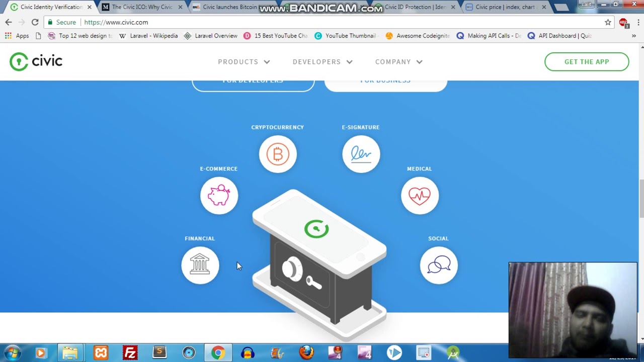The width and height of the screenshot is (644, 362).
Task: Click Chrome icon in taskbar
Action: (x=218, y=353)
